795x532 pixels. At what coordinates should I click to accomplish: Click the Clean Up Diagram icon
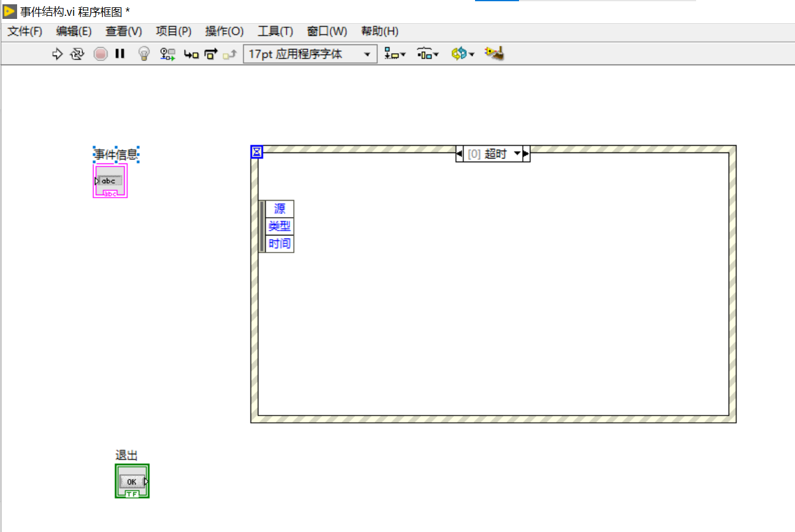pyautogui.click(x=494, y=53)
